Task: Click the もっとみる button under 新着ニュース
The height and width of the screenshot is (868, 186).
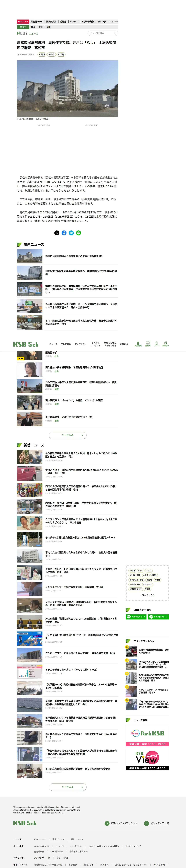Action: click(x=68, y=787)
